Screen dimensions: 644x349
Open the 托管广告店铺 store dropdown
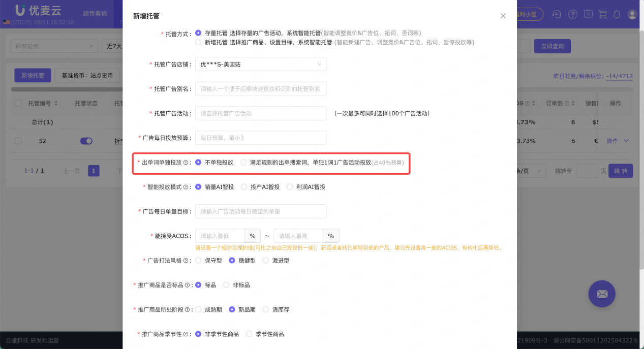(x=261, y=65)
